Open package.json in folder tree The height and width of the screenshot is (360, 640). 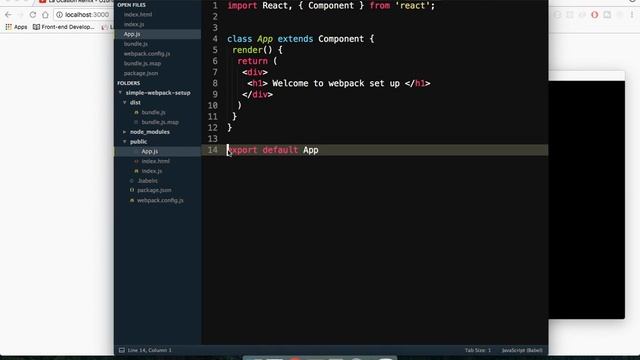tap(154, 190)
